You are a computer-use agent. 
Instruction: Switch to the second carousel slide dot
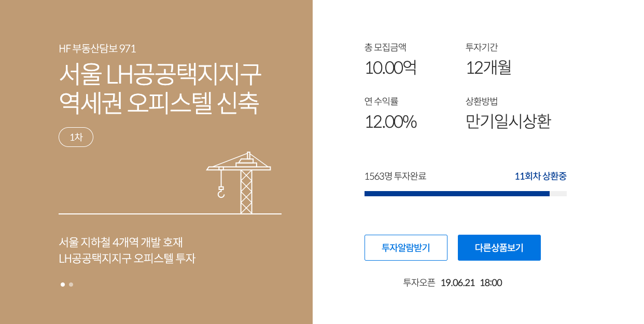[71, 285]
